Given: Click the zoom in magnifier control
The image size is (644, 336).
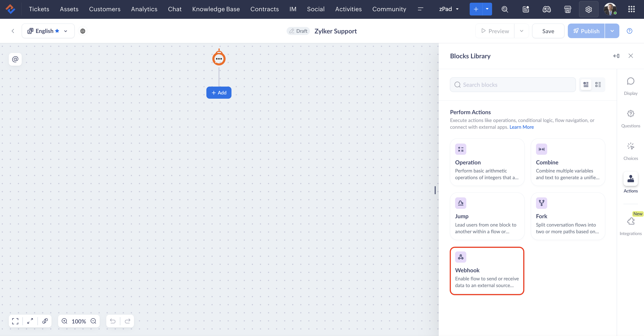Looking at the screenshot, I should point(65,321).
